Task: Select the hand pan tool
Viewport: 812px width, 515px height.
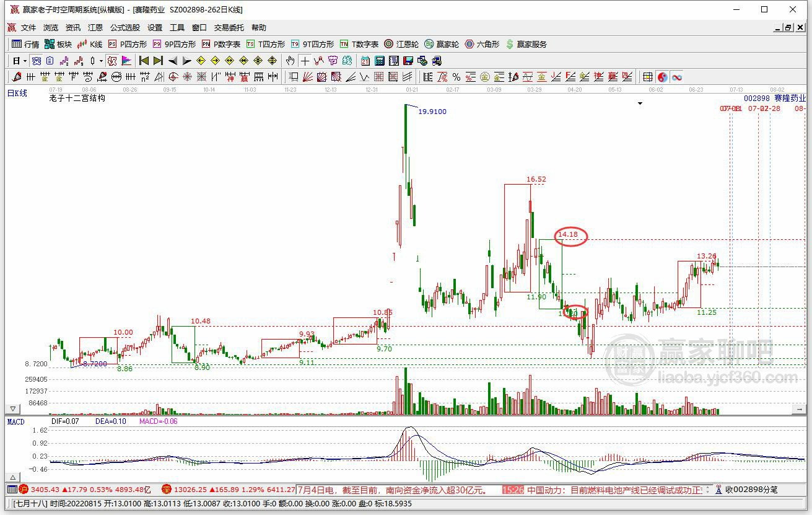Action: [x=290, y=61]
